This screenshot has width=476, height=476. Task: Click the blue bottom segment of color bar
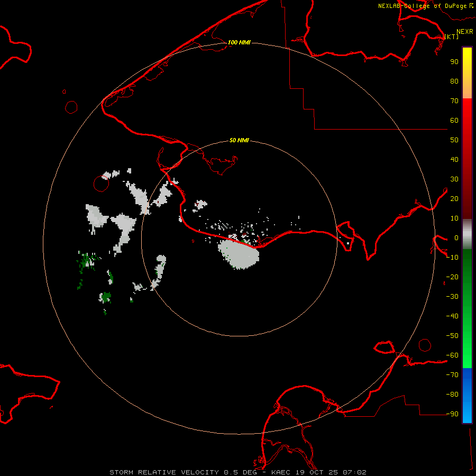467,396
